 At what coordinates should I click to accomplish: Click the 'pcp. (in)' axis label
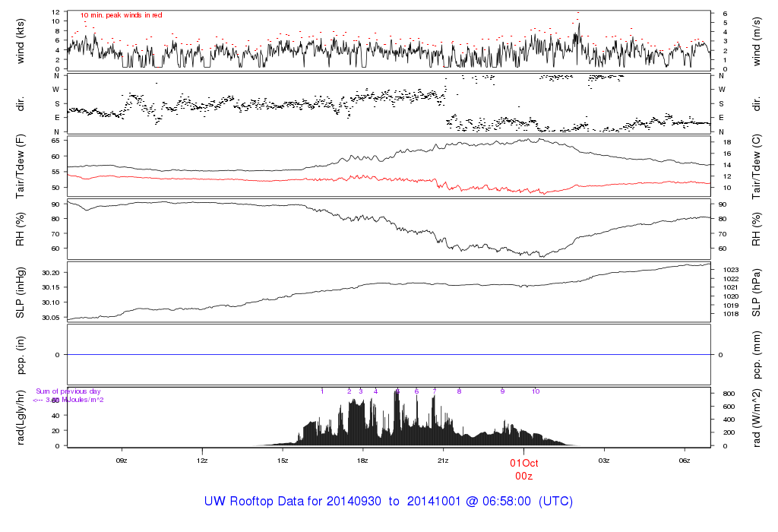(21, 355)
